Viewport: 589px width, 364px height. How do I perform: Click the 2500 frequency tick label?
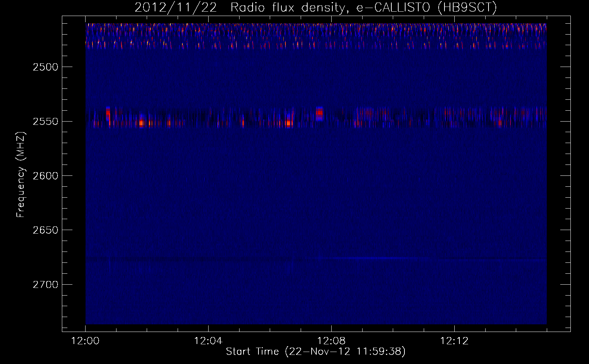[46, 67]
